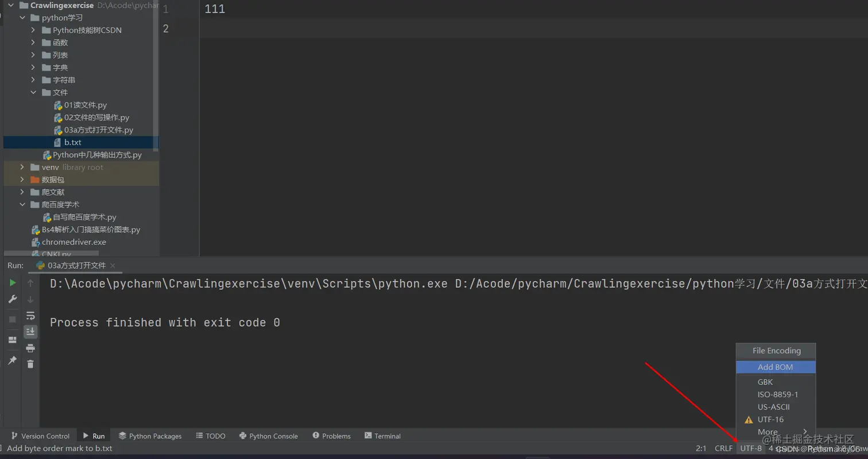Expand the 字典 folder

pos(33,68)
